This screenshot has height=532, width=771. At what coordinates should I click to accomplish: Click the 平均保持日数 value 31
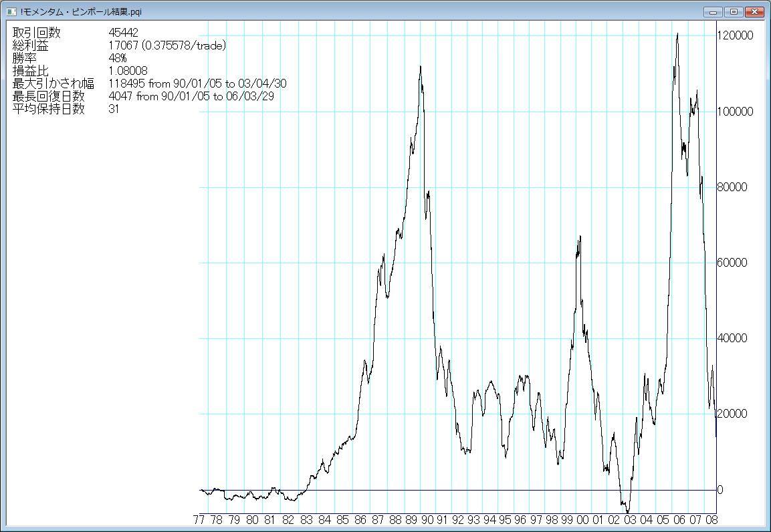click(113, 109)
